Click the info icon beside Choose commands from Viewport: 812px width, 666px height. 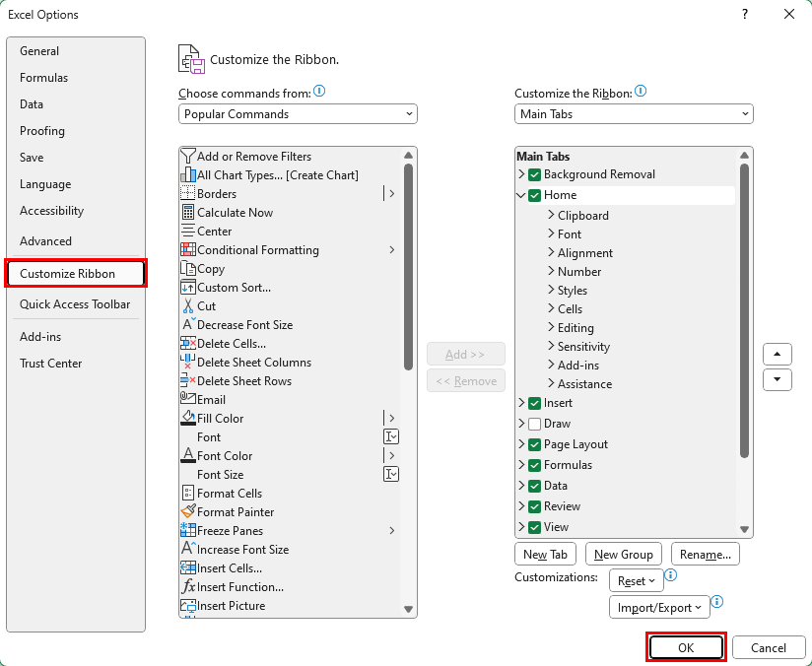[x=319, y=92]
